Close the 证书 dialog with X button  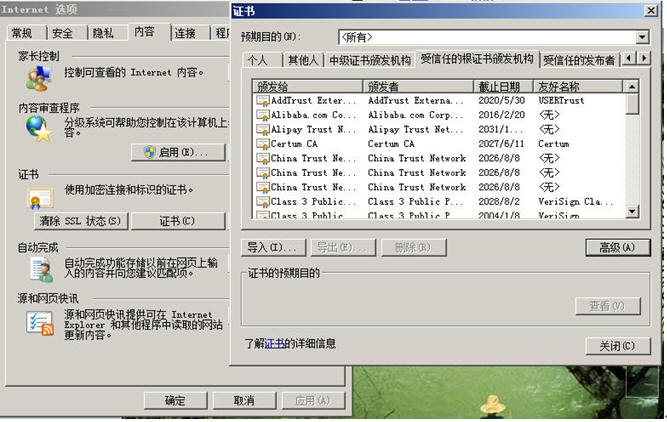pos(651,11)
